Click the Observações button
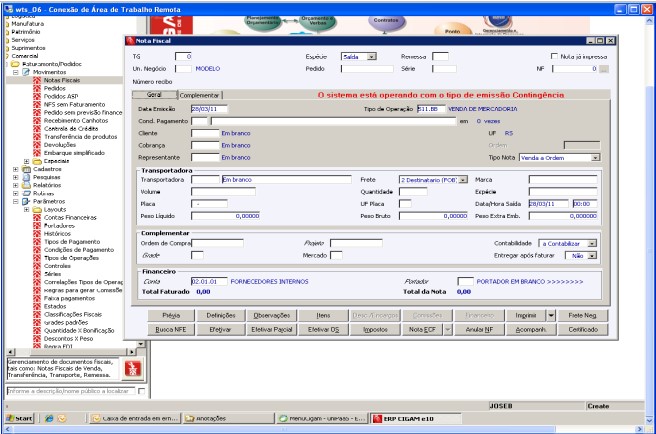This screenshot has height=434, width=656. pos(272,316)
